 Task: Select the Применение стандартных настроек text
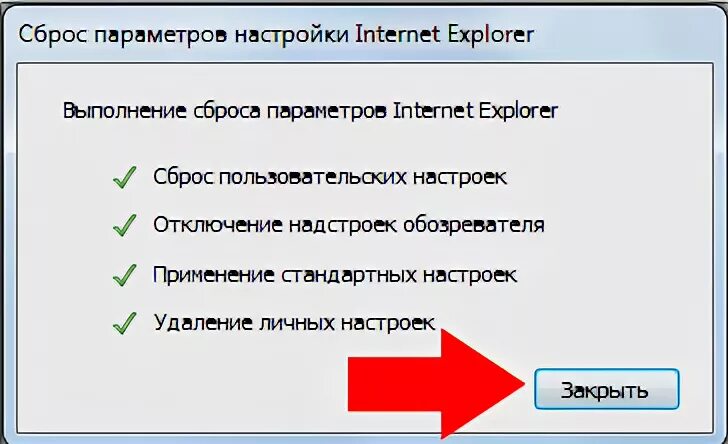[335, 275]
